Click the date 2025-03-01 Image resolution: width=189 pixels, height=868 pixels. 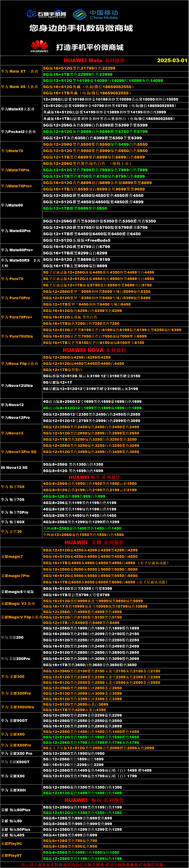pos(172,60)
